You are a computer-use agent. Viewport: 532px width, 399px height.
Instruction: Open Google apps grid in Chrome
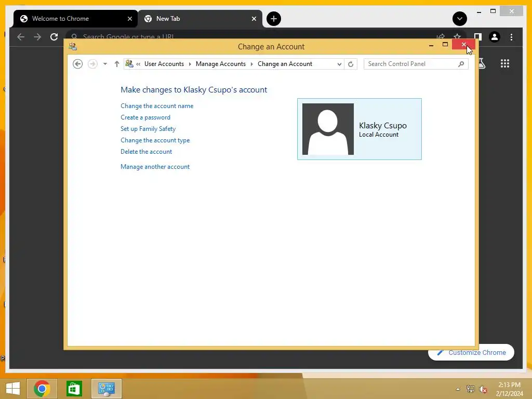(x=505, y=63)
